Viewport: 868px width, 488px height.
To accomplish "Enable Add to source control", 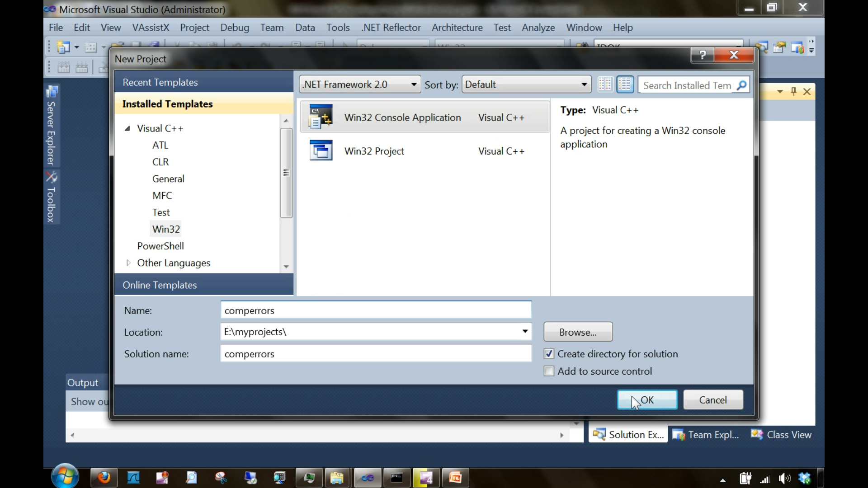I will click(x=549, y=371).
